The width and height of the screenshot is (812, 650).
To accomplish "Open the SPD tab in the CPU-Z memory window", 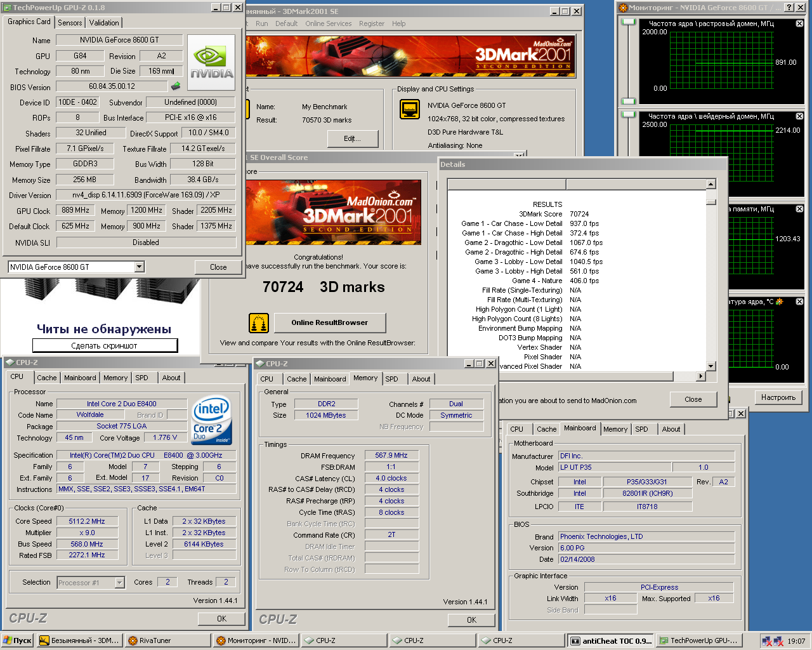I will 392,379.
